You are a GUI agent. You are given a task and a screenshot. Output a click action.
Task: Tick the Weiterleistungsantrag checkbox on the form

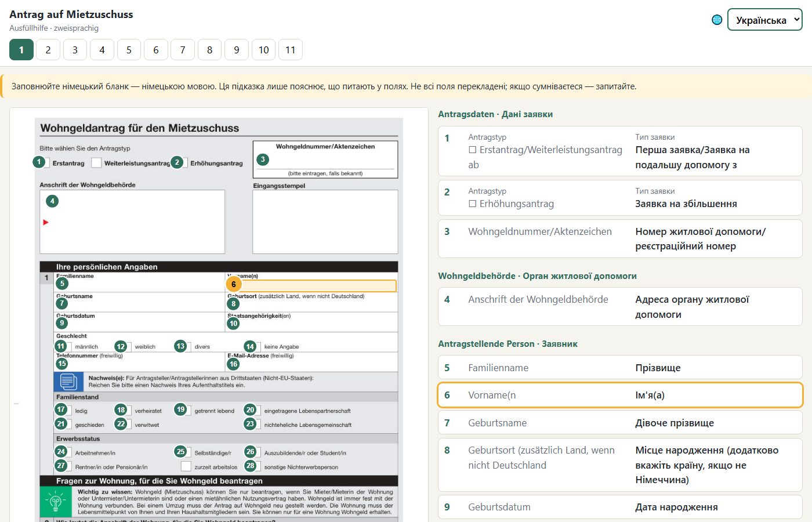[96, 163]
